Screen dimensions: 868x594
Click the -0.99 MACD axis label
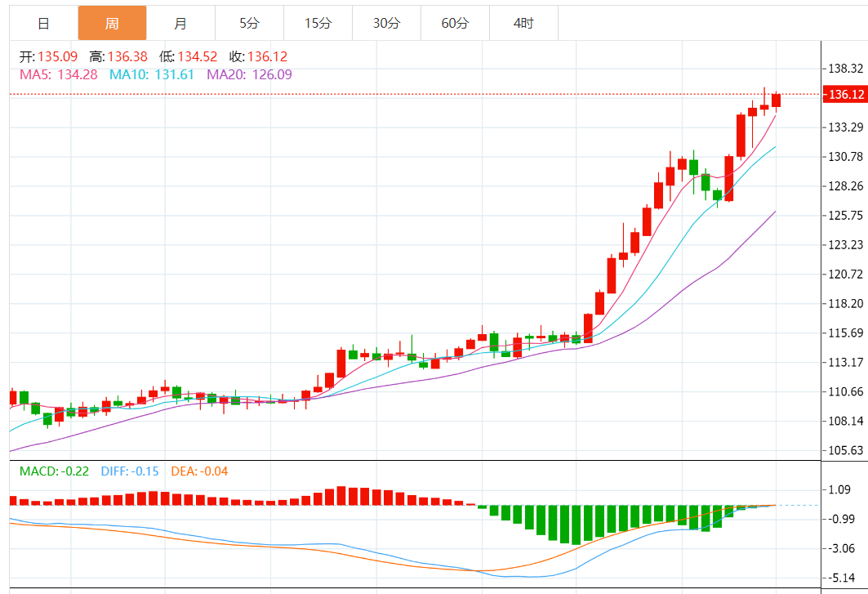point(841,519)
